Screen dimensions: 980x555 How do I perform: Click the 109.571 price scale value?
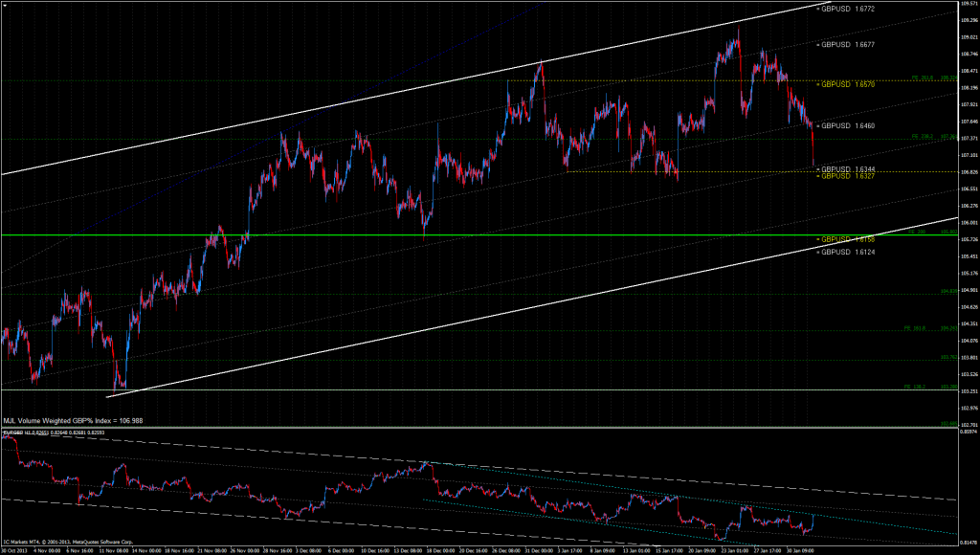(x=969, y=3)
